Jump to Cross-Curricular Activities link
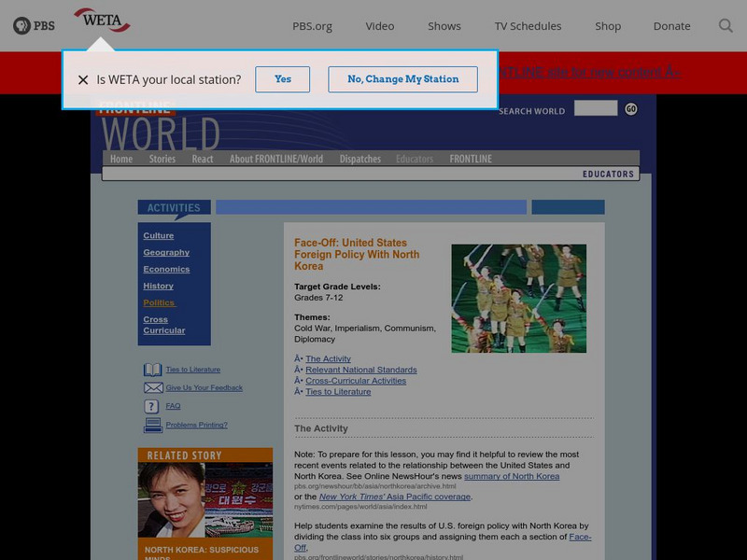Viewport: 747px width, 560px height. (356, 381)
